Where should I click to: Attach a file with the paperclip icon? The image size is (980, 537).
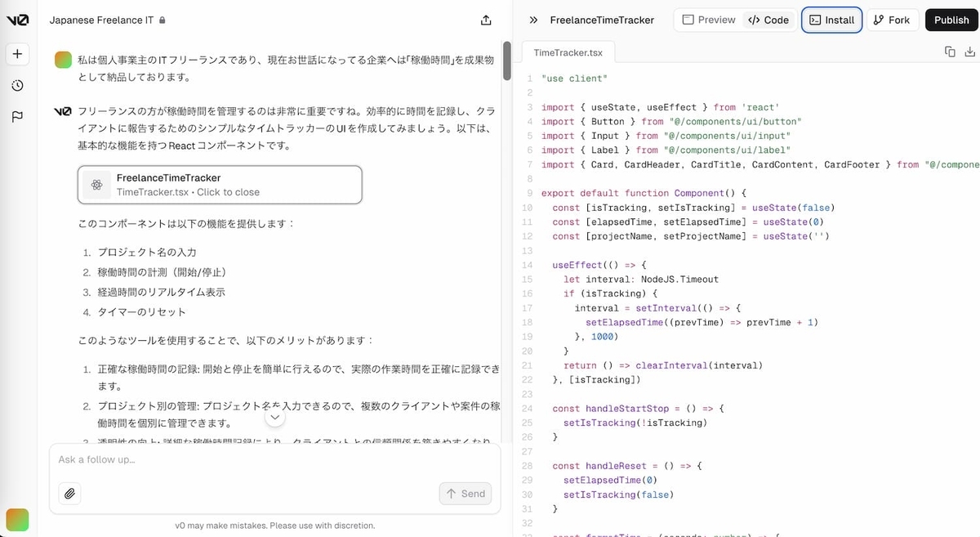point(69,493)
